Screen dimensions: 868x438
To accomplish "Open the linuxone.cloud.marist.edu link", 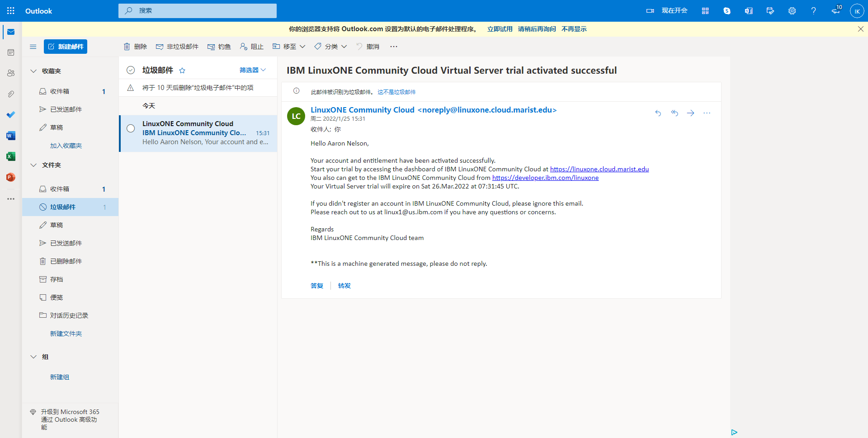I will (x=599, y=169).
